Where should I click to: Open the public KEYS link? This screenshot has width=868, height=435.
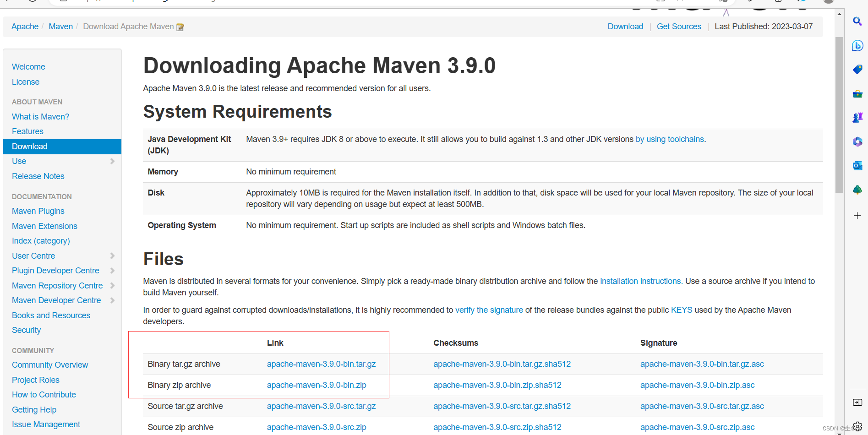click(x=682, y=310)
